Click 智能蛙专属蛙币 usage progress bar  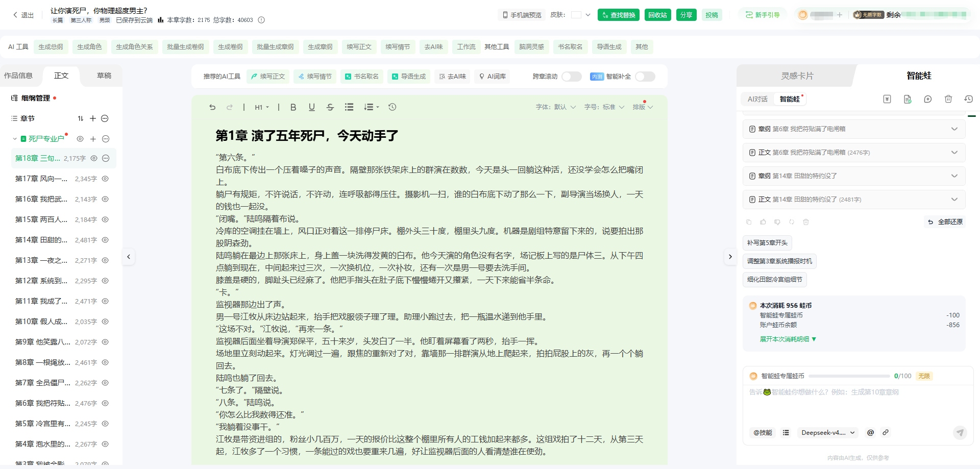[x=849, y=376]
